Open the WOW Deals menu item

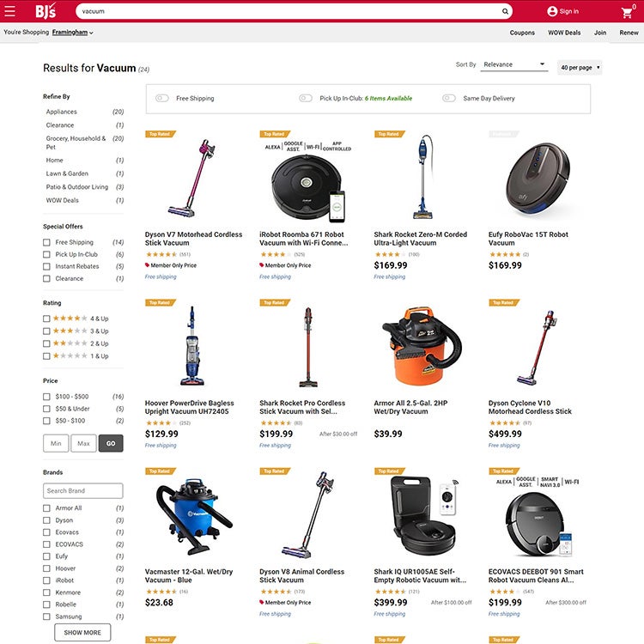pos(564,33)
